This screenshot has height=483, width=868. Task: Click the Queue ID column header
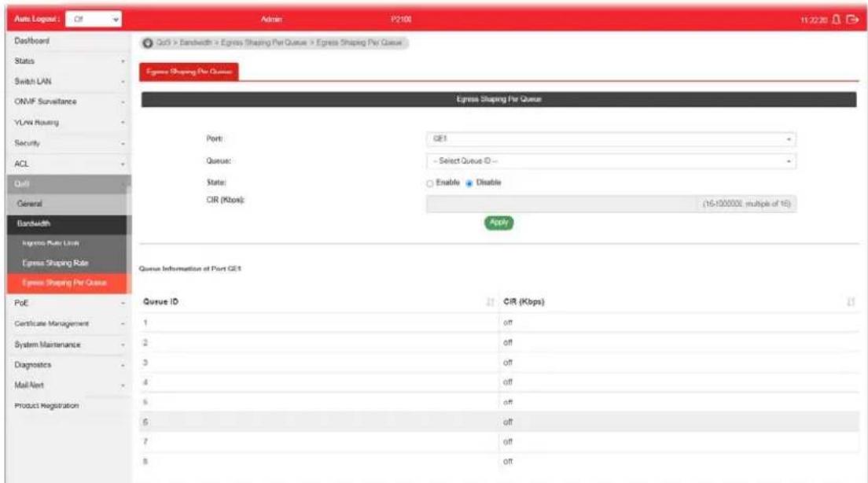click(x=319, y=302)
